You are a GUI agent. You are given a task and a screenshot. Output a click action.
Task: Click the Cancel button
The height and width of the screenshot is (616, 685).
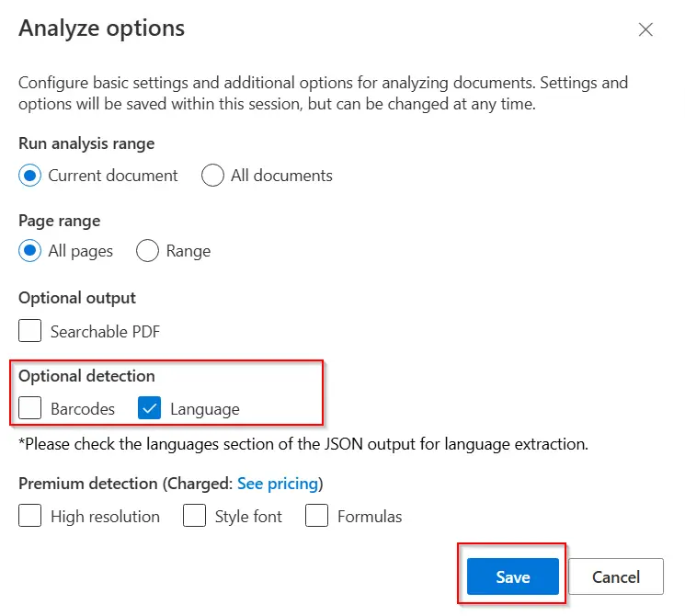pyautogui.click(x=616, y=577)
